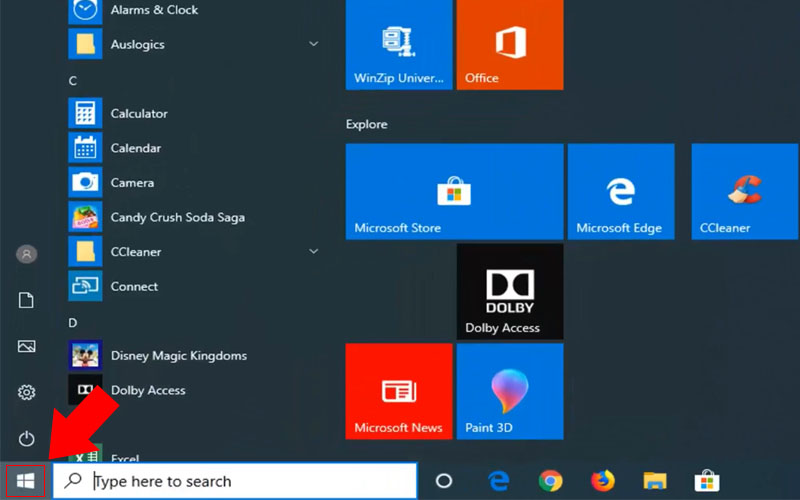This screenshot has width=800, height=500.
Task: Click the Type here to search box
Action: (x=235, y=481)
